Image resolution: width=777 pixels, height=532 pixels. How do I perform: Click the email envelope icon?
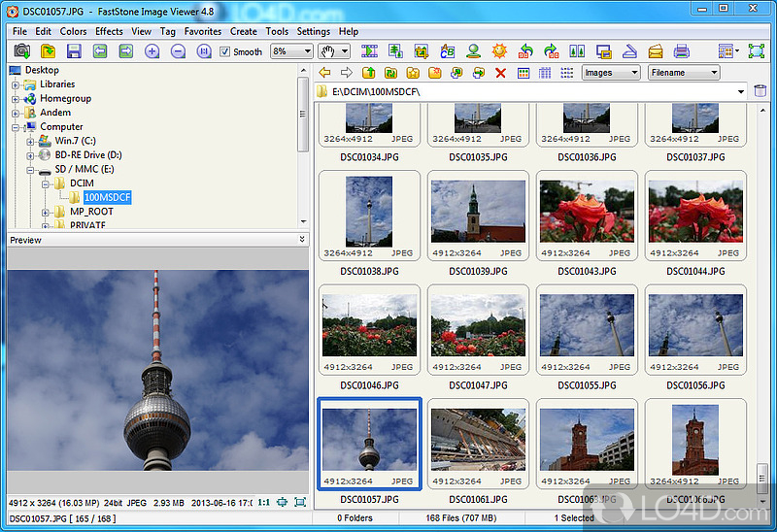(x=656, y=51)
